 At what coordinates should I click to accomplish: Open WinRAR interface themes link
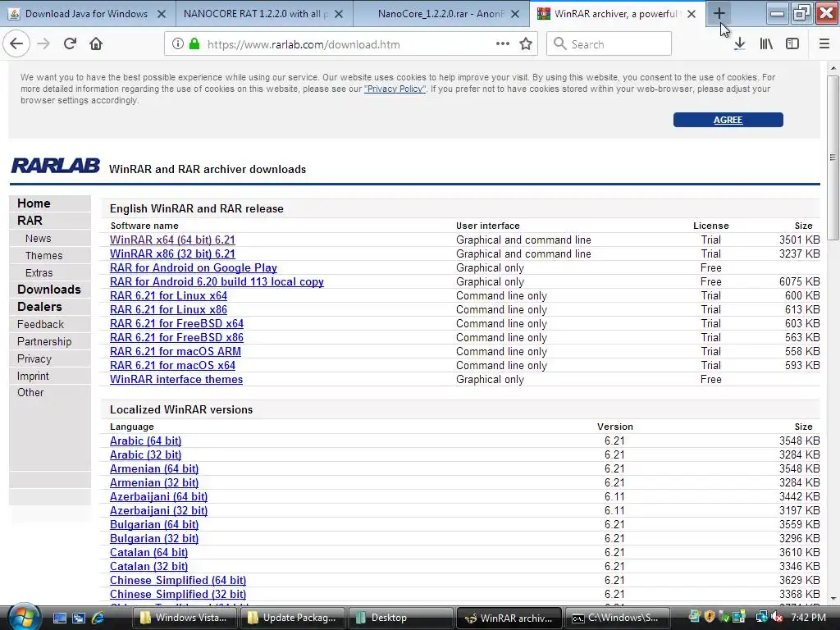176,379
